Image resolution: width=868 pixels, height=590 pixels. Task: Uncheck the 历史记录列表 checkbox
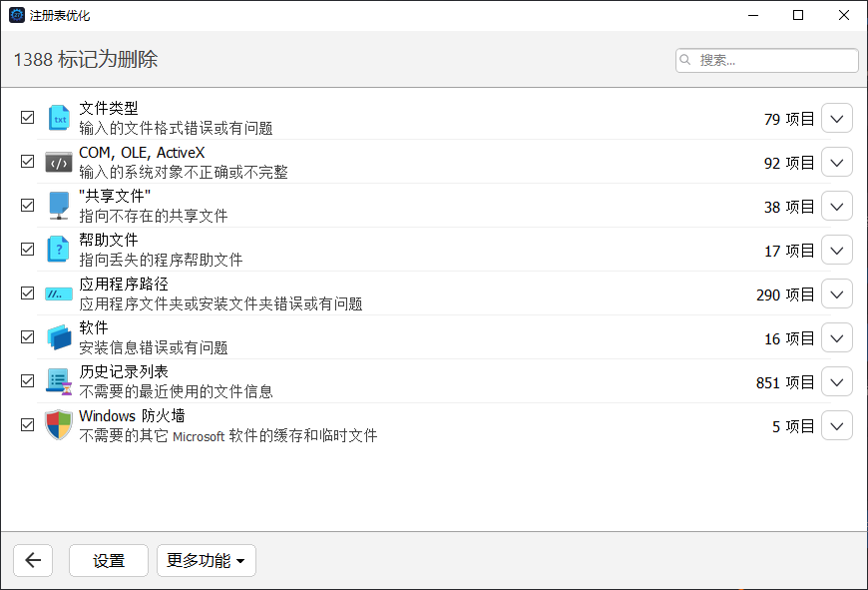pos(27,380)
